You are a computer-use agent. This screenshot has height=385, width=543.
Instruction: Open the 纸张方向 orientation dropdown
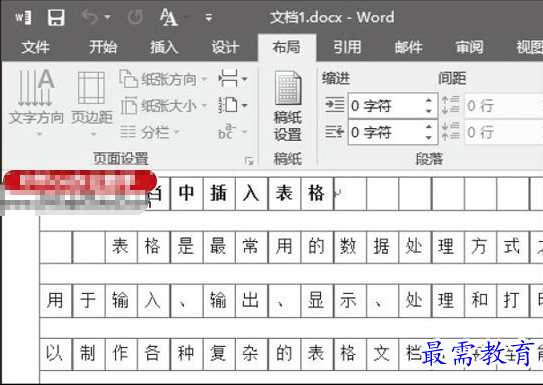click(x=163, y=80)
